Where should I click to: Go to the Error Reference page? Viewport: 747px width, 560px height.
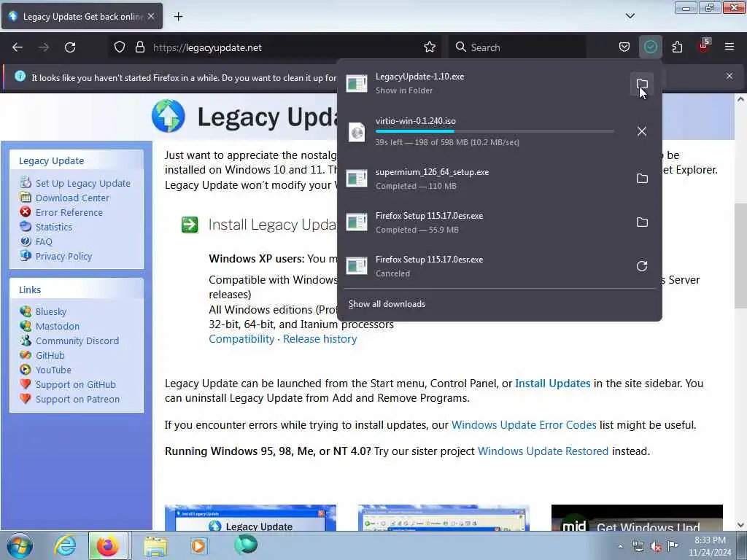click(69, 212)
